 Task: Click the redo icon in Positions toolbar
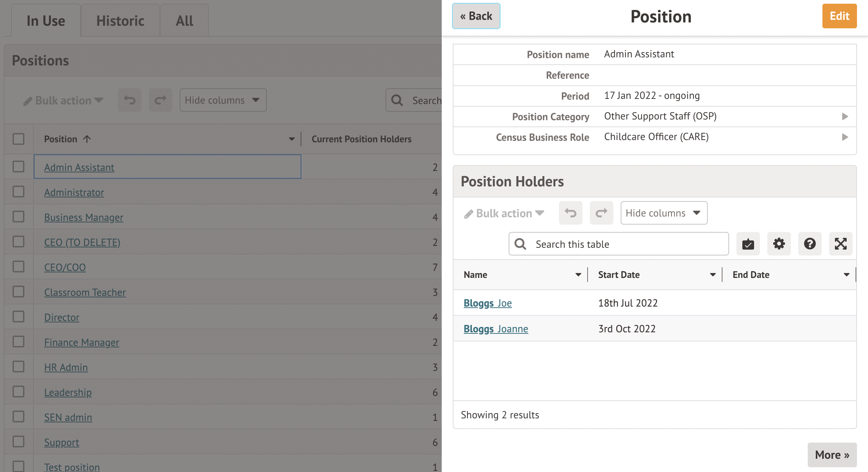coord(160,100)
